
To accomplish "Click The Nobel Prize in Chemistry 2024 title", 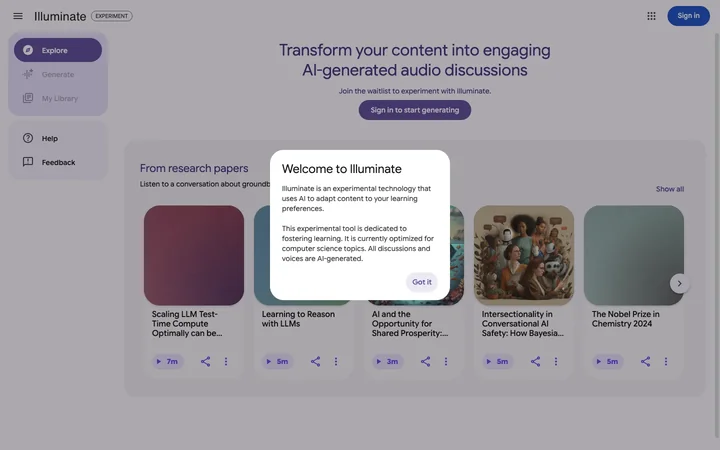I will pyautogui.click(x=625, y=319).
